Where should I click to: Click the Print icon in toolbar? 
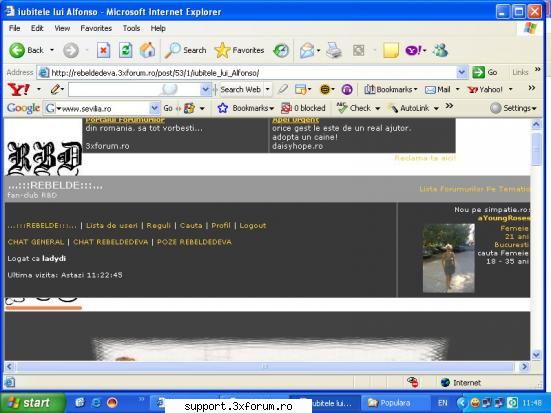coord(334,50)
